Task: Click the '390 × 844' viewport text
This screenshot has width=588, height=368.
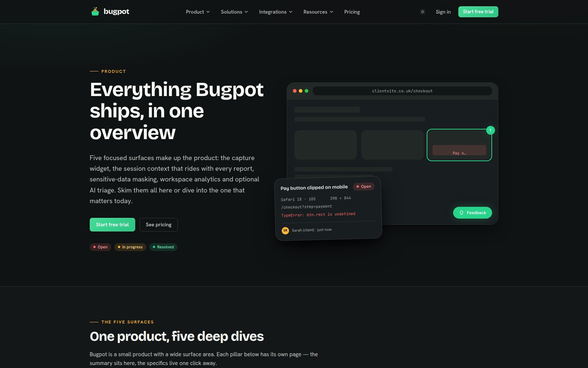Action: [341, 198]
